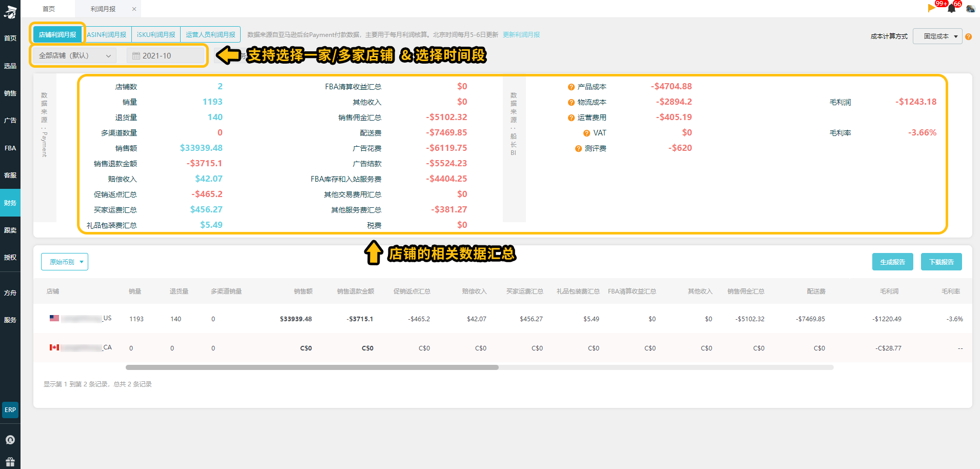This screenshot has height=469, width=980.
Task: Click the 店铺 column header
Action: click(53, 291)
